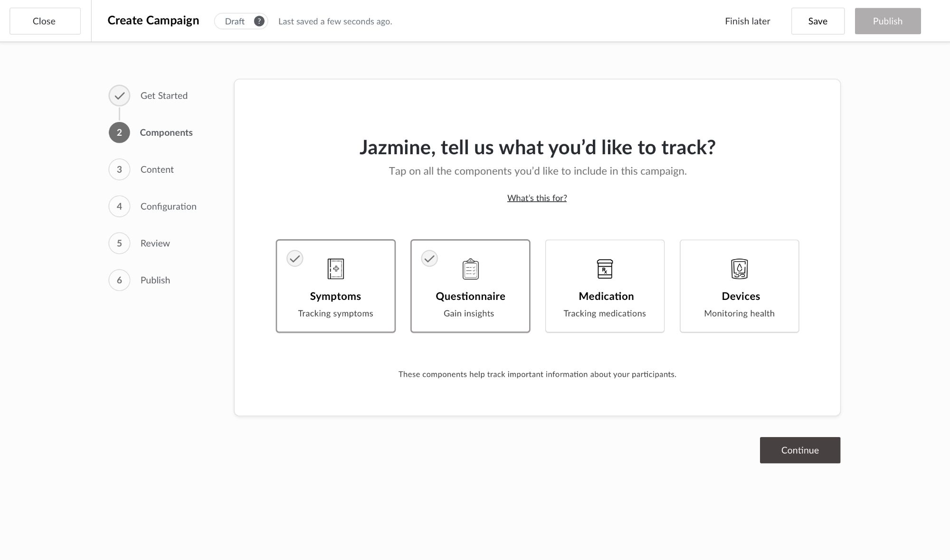Click the Close button
Screen dimensions: 950x560
pyautogui.click(x=45, y=21)
